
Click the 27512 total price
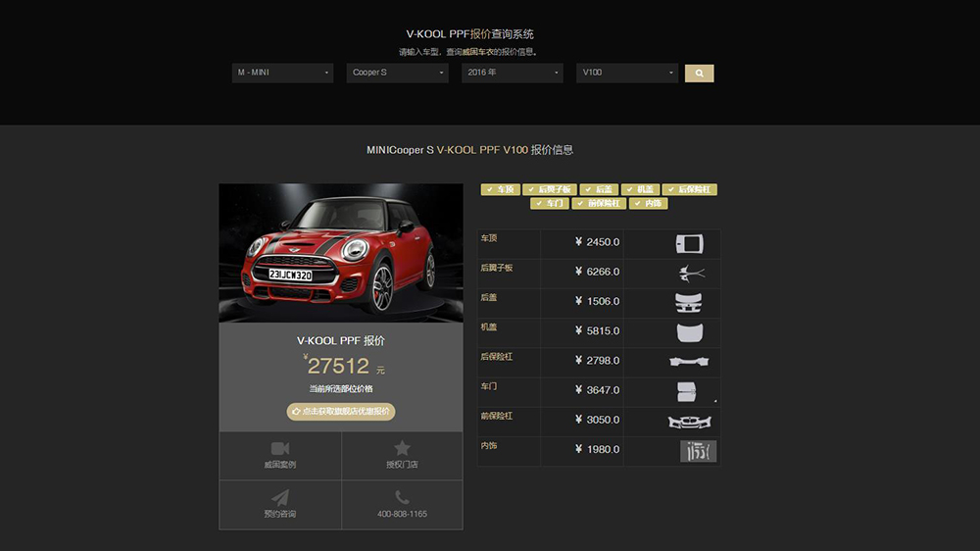338,366
